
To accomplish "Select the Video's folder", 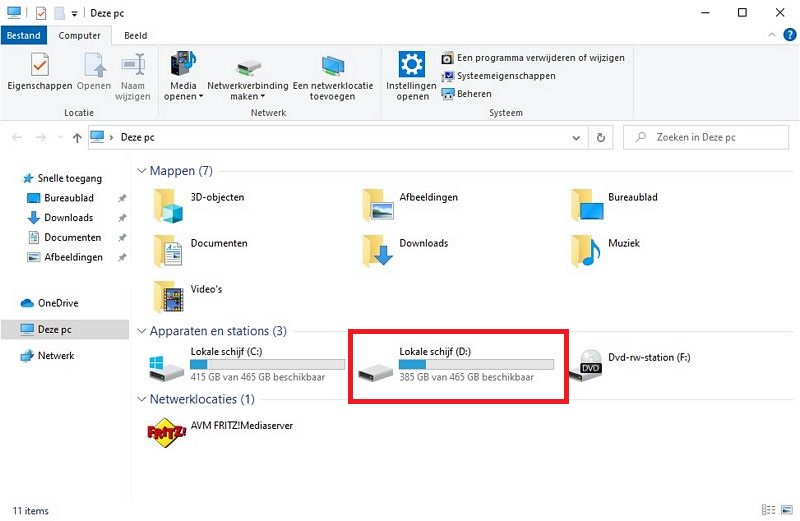I will click(x=188, y=297).
